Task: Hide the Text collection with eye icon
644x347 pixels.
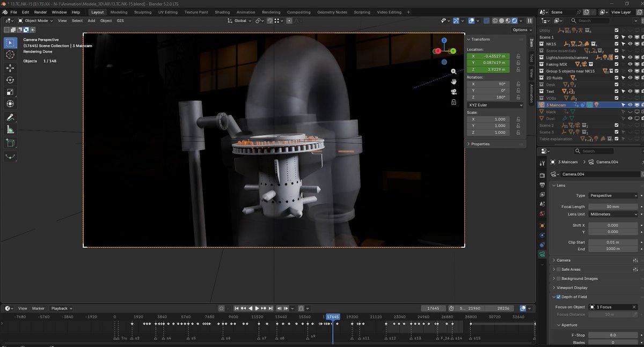Action: click(630, 92)
